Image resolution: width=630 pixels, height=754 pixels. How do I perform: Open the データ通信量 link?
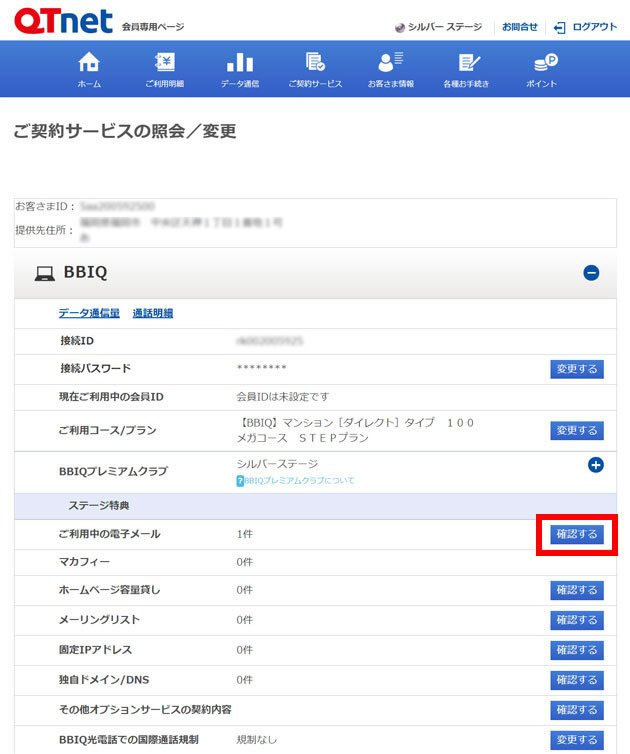coord(89,313)
